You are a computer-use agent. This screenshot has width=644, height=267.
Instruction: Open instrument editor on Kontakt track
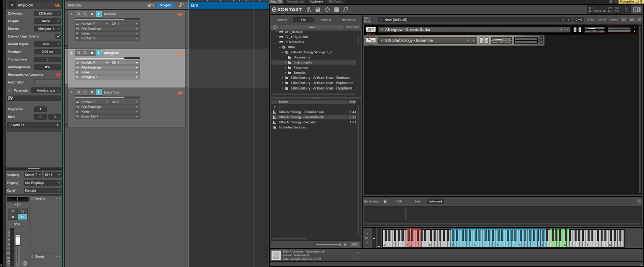[x=180, y=14]
